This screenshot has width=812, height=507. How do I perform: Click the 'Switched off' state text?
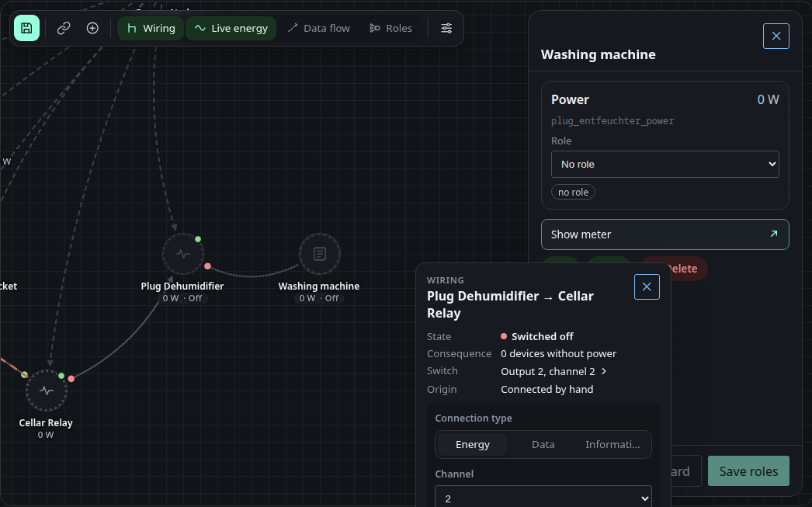point(542,337)
